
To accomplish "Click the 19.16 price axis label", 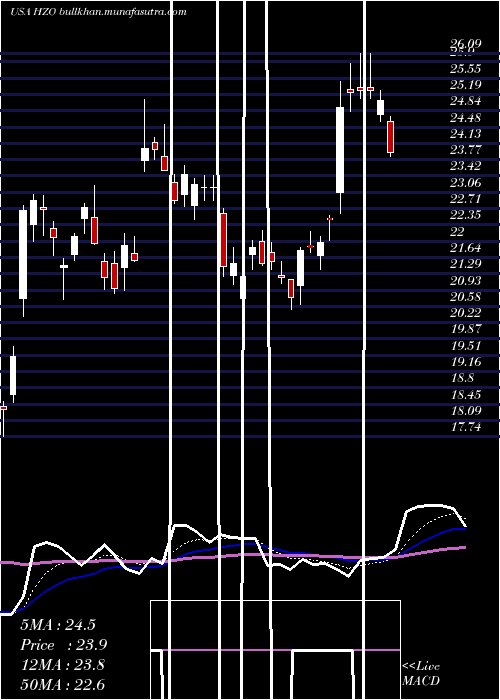I will pyautogui.click(x=465, y=362).
